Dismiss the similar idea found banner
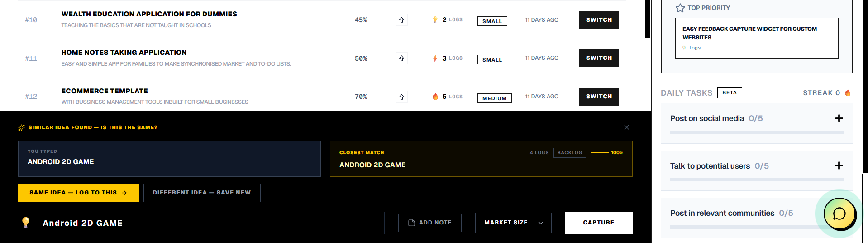 [x=626, y=127]
